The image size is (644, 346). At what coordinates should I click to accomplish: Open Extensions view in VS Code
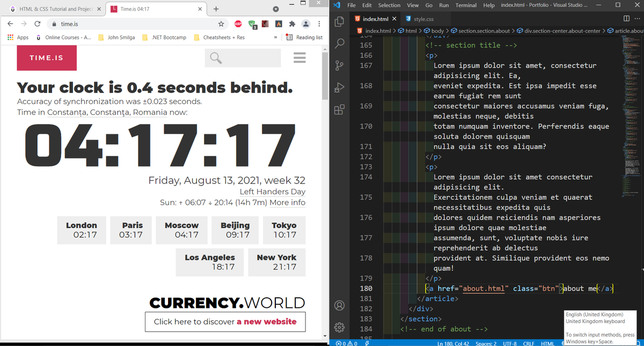coord(339,110)
